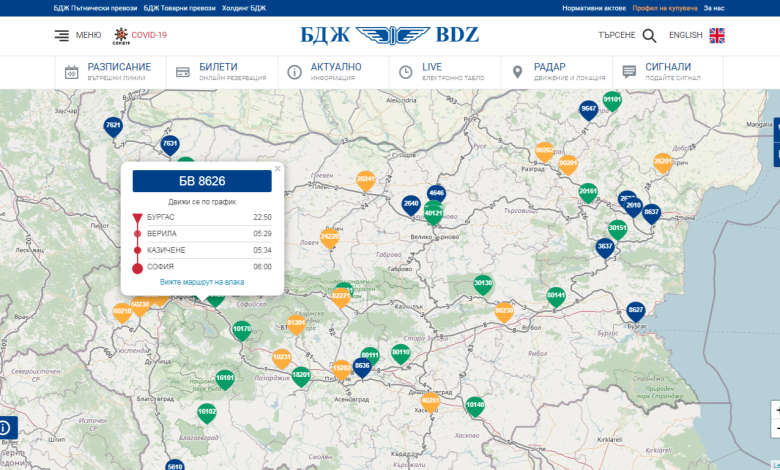The image size is (780, 470).
Task: Click the blue info button on map
Action: click(x=6, y=427)
